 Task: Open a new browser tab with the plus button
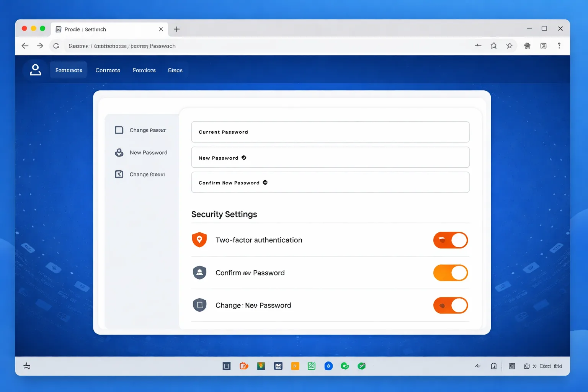click(x=177, y=29)
